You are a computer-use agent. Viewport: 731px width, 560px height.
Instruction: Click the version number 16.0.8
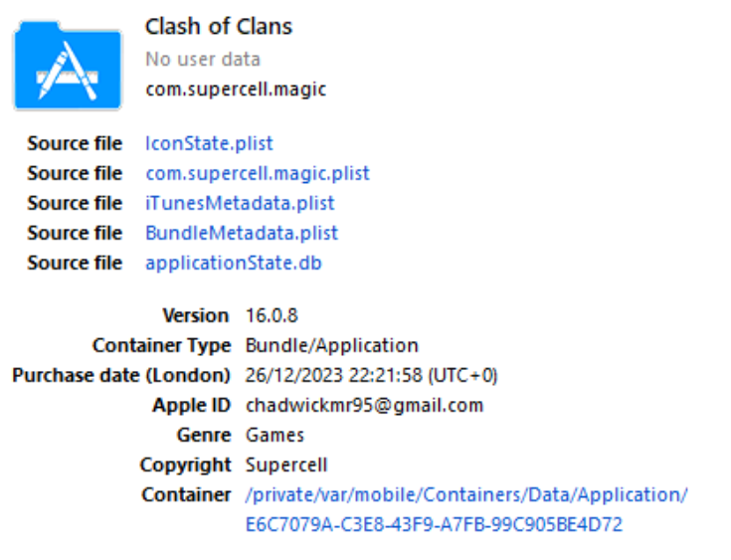pyautogui.click(x=272, y=315)
